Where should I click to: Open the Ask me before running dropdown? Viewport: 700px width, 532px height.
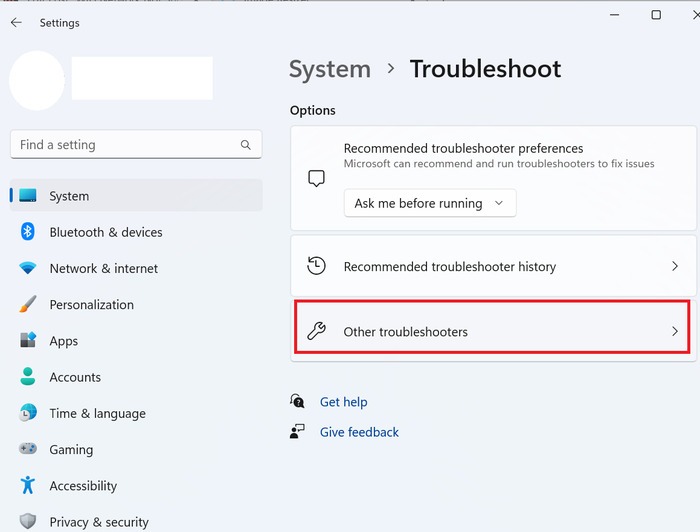(430, 203)
